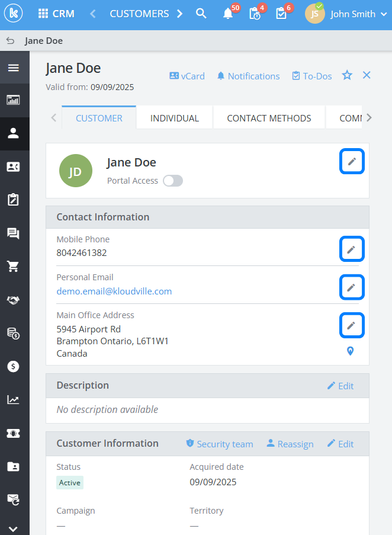Click the notifications bell icon
The height and width of the screenshot is (535, 392).
pos(228,14)
